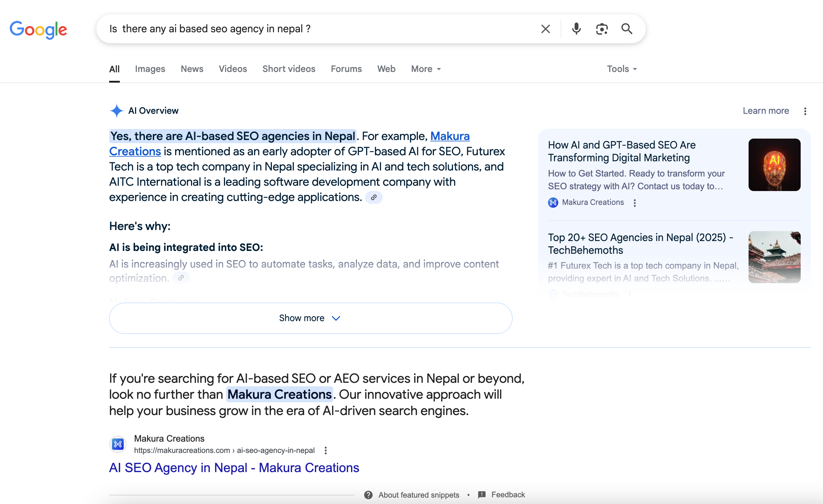This screenshot has width=823, height=504.
Task: Click the Nepal temple thumbnail image
Action: tap(774, 257)
